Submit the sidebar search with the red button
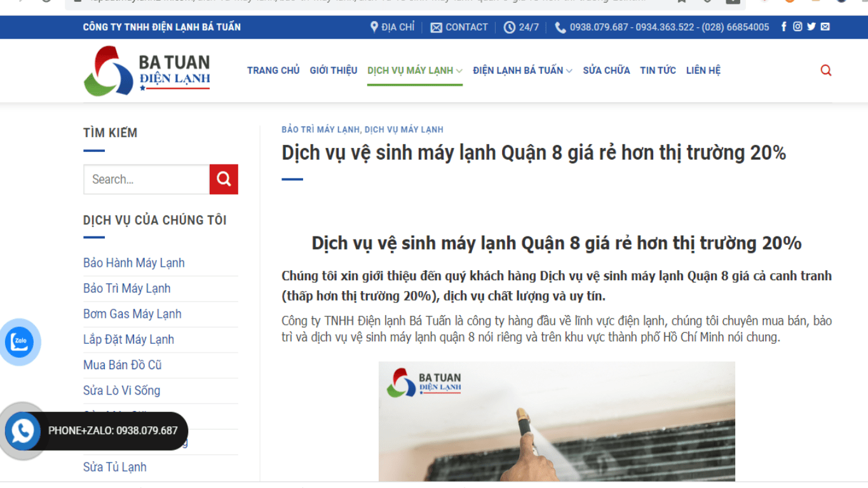The height and width of the screenshot is (488, 868). tap(224, 179)
